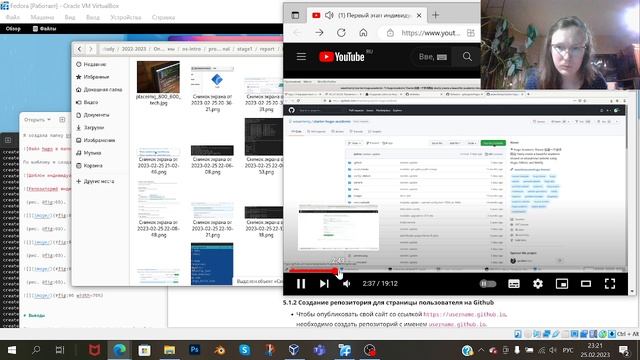
Task: Open the YouTube hamburger guide menu
Action: pyautogui.click(x=301, y=57)
